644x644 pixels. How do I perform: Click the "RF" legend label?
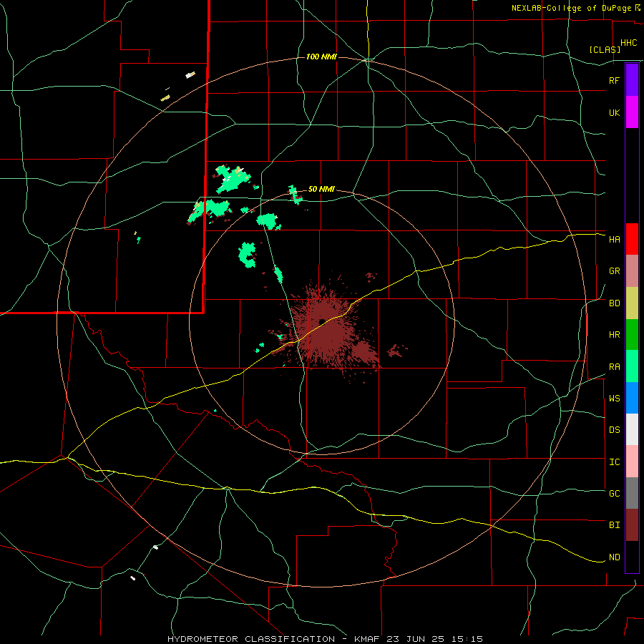click(614, 80)
